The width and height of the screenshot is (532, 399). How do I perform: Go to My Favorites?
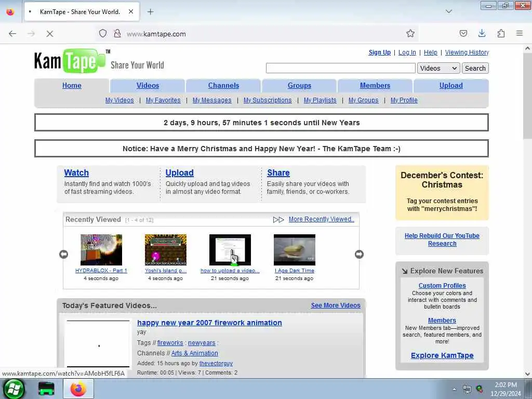tap(163, 100)
